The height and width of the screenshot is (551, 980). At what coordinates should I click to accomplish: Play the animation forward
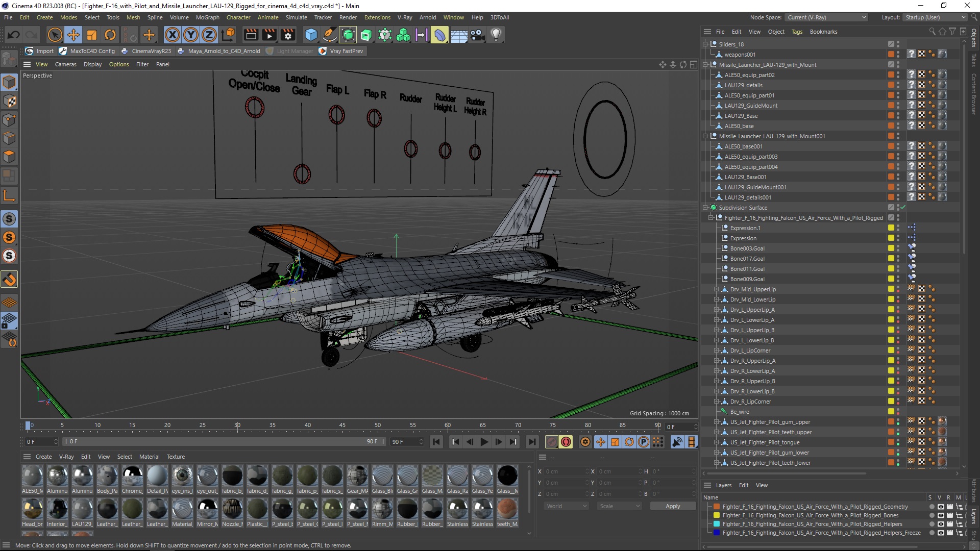(x=484, y=442)
